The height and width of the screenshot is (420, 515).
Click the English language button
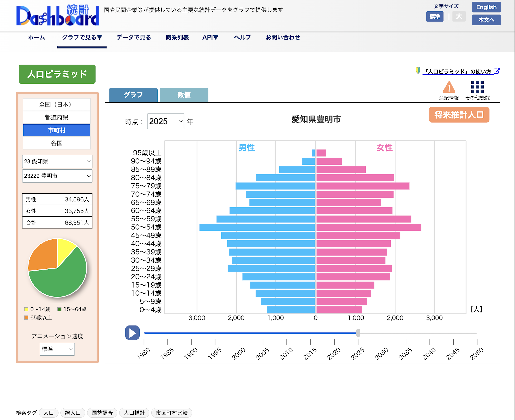(x=486, y=7)
